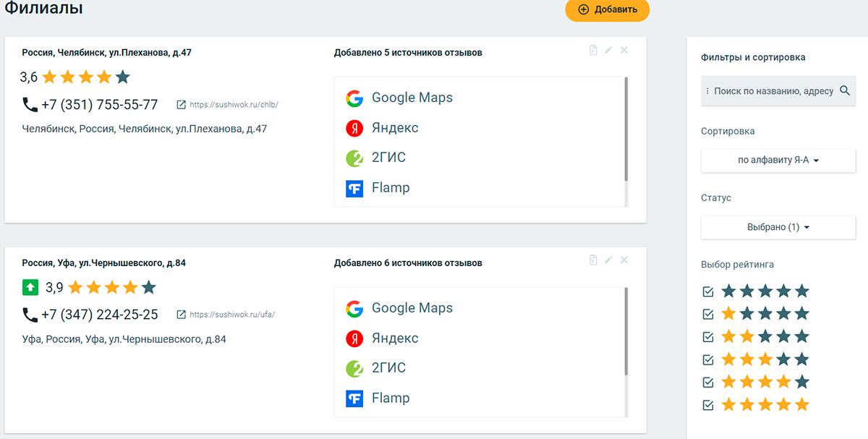Edit the Chelyabinsk branch with the pencil icon
Image resolution: width=868 pixels, height=439 pixels.
tap(608, 50)
